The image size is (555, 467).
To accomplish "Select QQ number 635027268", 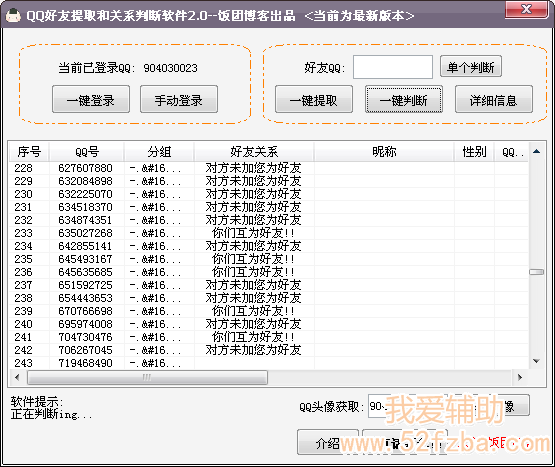I will tap(85, 233).
